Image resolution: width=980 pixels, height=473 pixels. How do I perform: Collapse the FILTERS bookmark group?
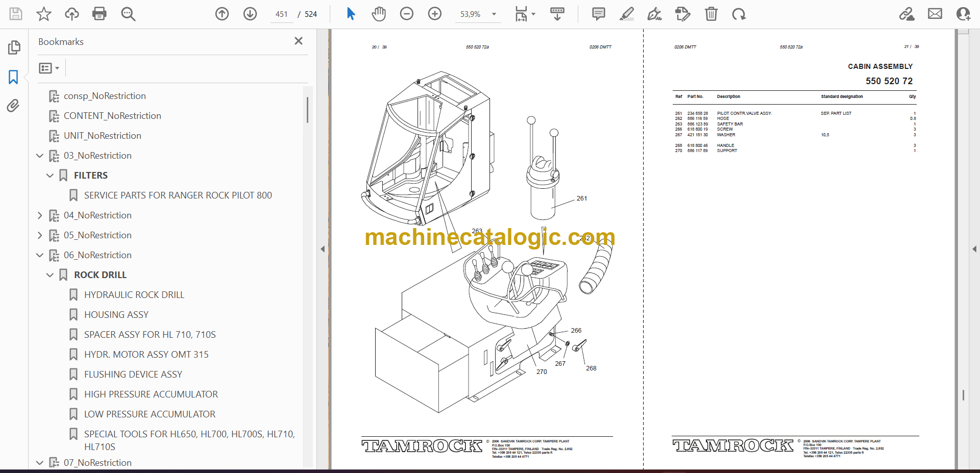pos(50,176)
